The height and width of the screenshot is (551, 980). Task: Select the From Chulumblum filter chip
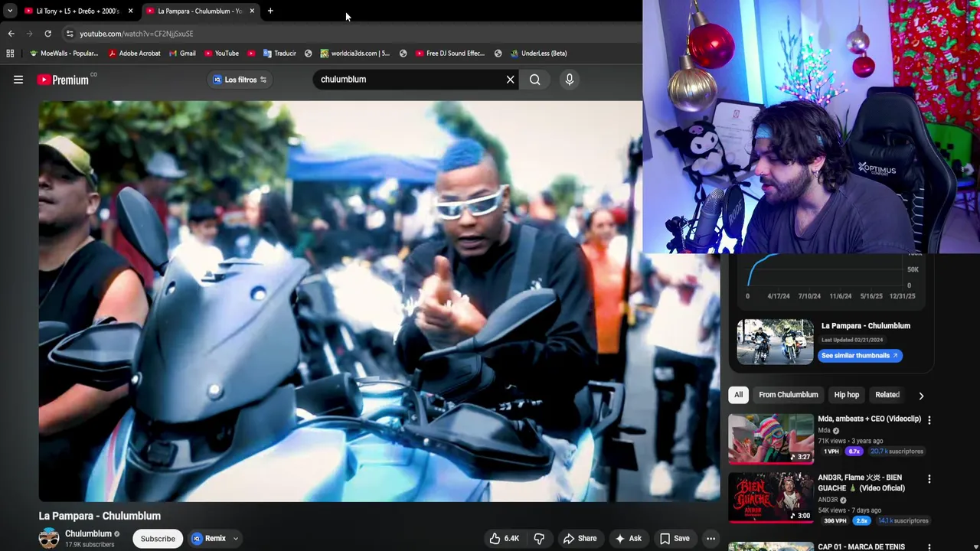click(x=789, y=395)
